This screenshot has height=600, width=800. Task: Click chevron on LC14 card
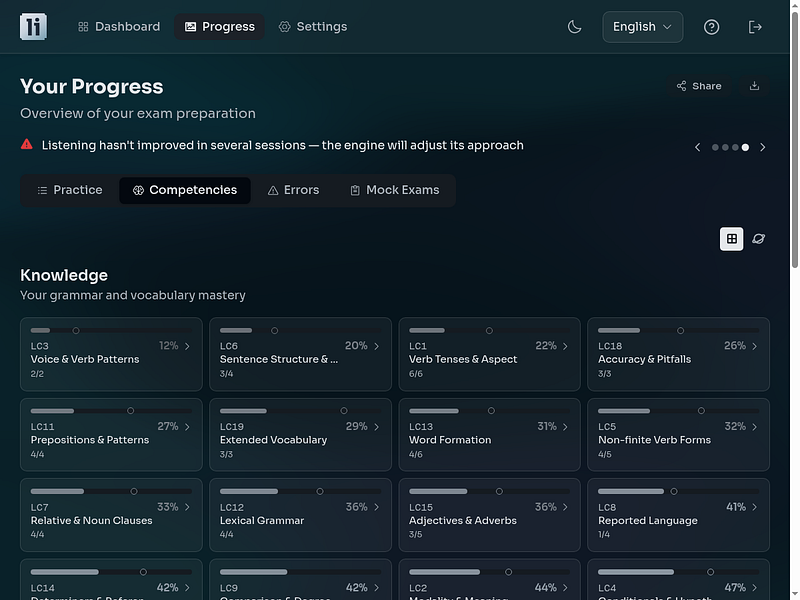tap(187, 588)
